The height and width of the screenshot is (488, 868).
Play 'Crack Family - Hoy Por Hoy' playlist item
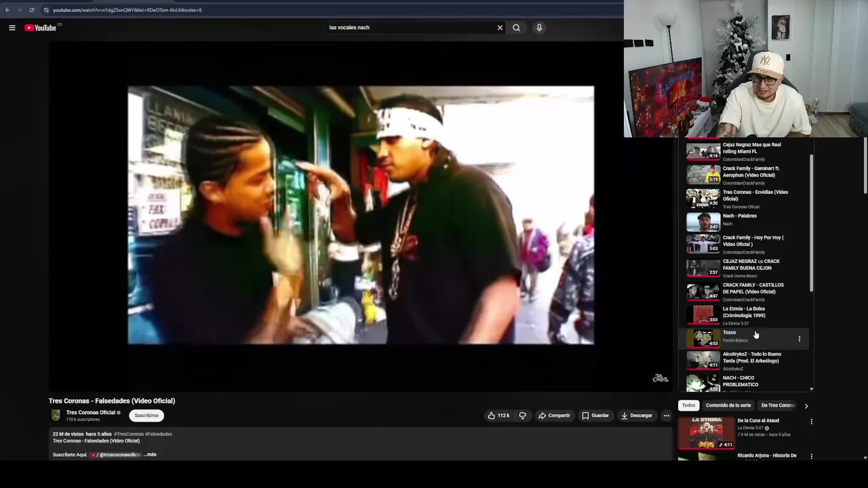click(x=745, y=244)
